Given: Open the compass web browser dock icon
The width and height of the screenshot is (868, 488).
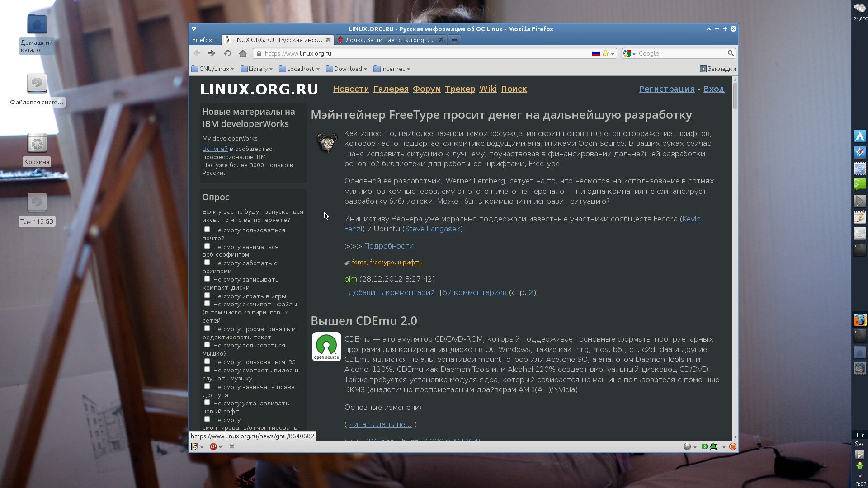Looking at the screenshot, I should [x=860, y=152].
